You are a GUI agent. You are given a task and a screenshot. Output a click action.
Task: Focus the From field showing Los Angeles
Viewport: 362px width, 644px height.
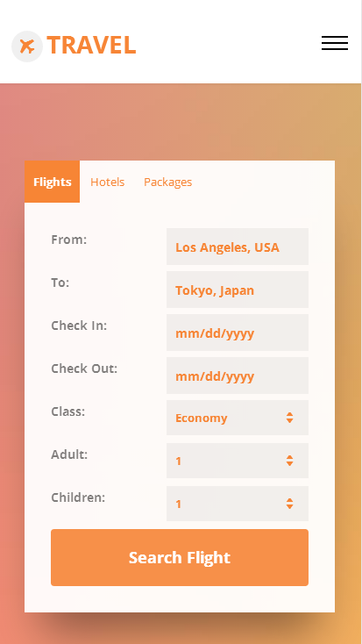tap(238, 247)
